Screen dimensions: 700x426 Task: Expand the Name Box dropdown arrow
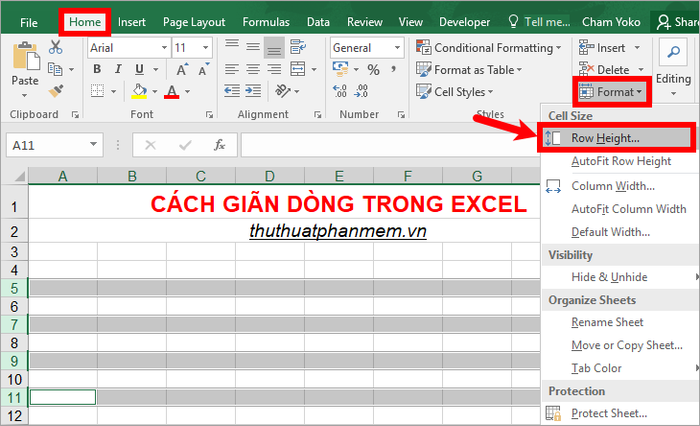(93, 145)
